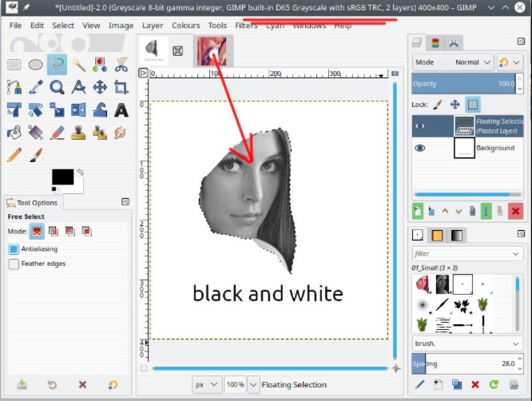Select the Free Select lasso tool
Viewport: 532px width, 401px height.
coord(57,65)
